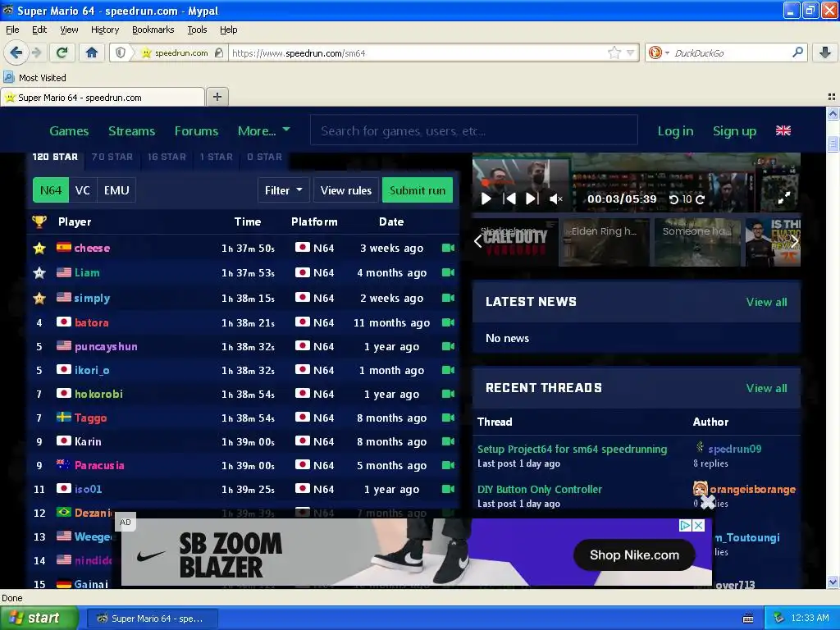The width and height of the screenshot is (840, 630).
Task: Click the search magnifier icon in the DuckDuckGo box
Action: coord(797,52)
